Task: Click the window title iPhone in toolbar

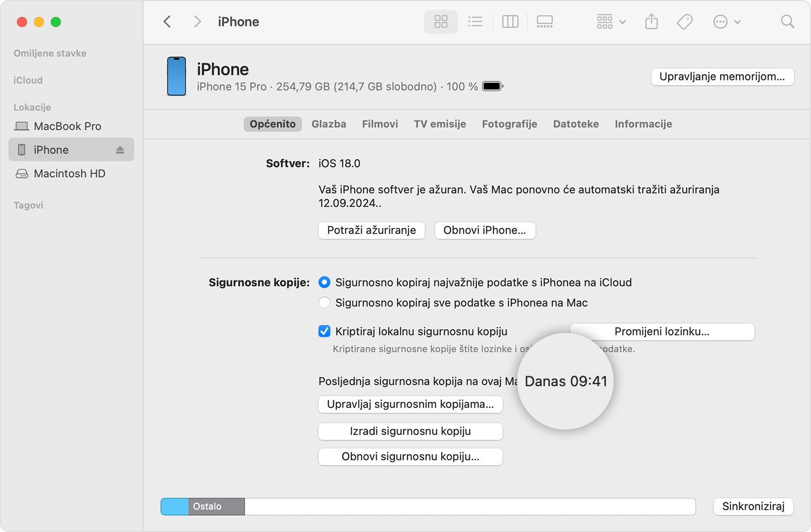Action: (239, 21)
